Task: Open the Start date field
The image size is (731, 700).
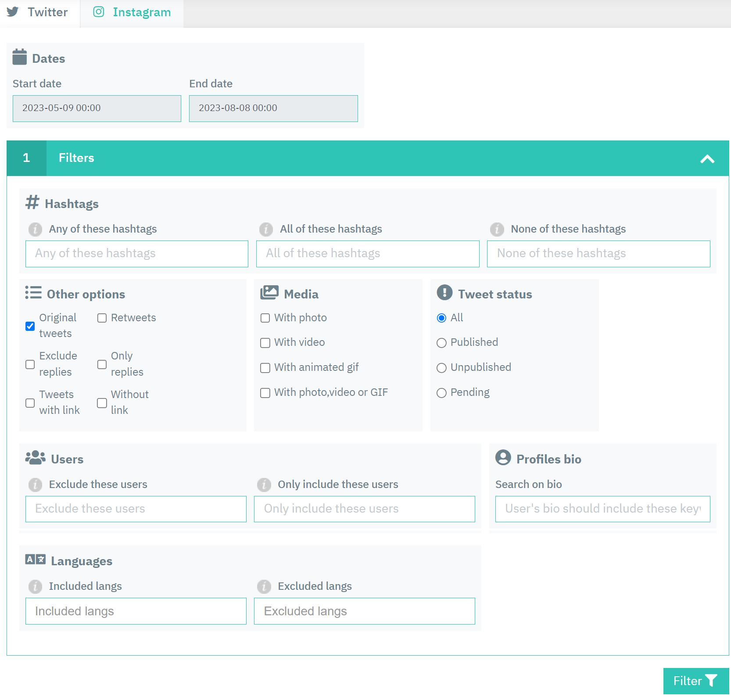Action: tap(97, 108)
